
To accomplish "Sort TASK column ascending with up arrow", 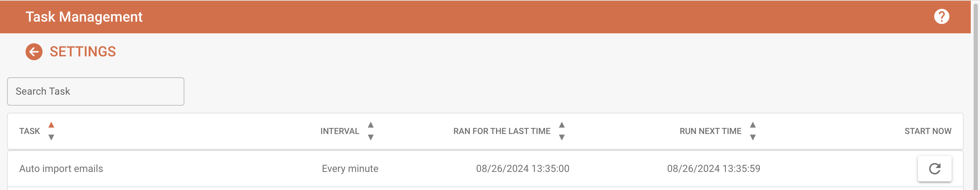I will [x=51, y=125].
